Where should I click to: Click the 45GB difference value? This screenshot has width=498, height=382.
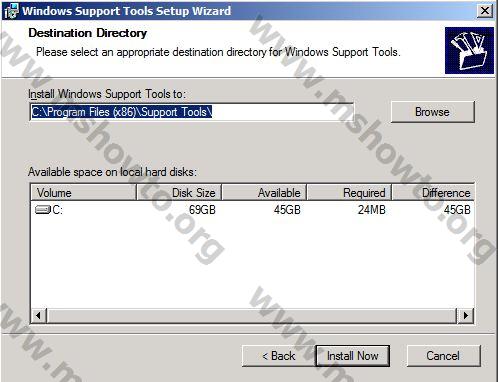pyautogui.click(x=457, y=210)
